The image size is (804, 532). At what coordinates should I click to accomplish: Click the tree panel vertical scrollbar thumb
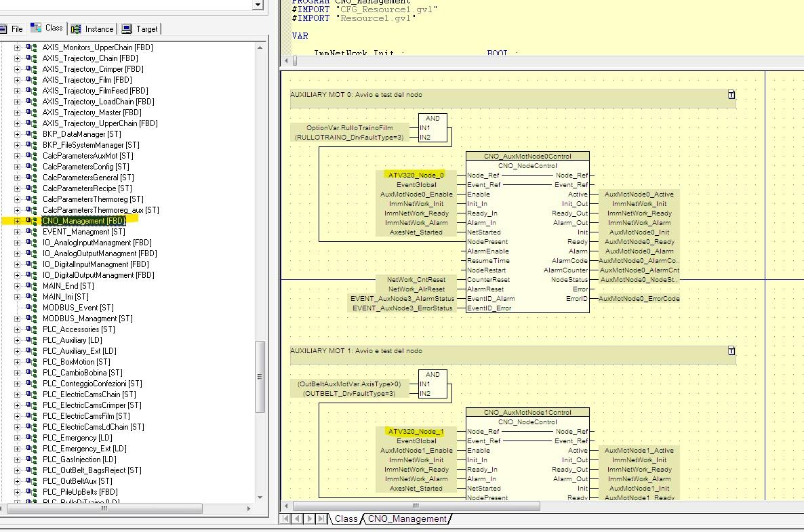point(260,376)
